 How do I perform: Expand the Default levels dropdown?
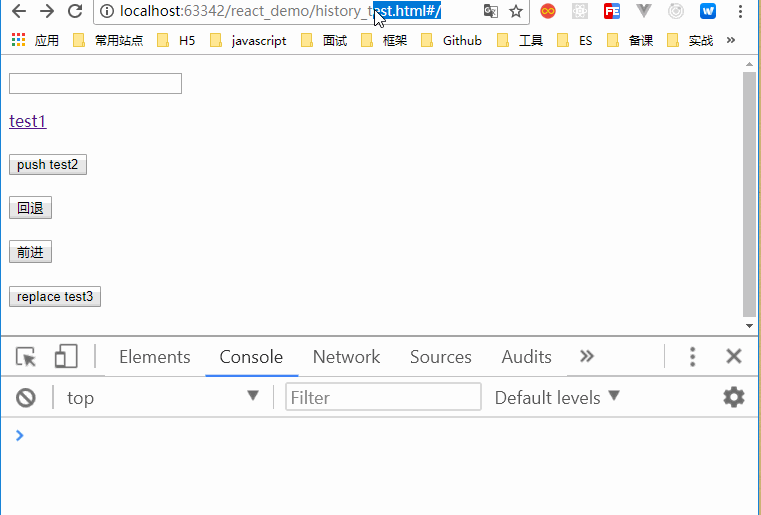(x=557, y=398)
